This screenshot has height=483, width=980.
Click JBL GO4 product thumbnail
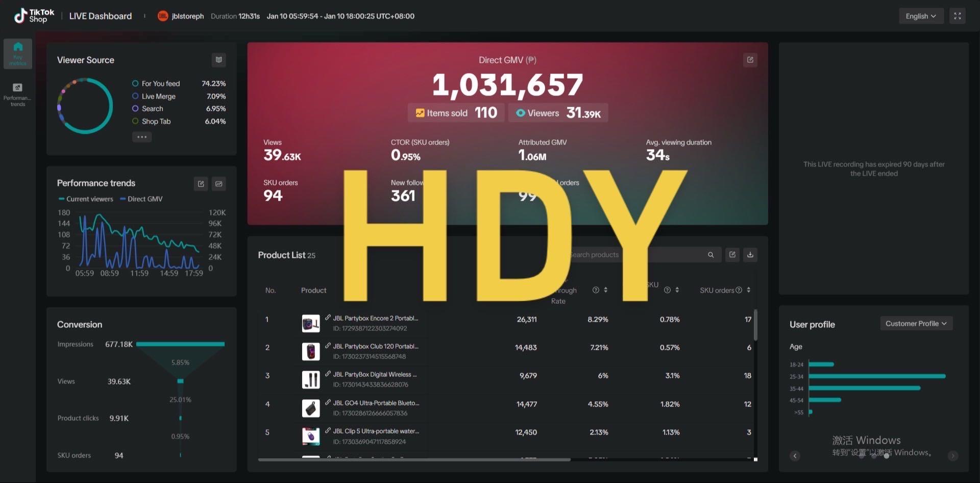coord(311,408)
